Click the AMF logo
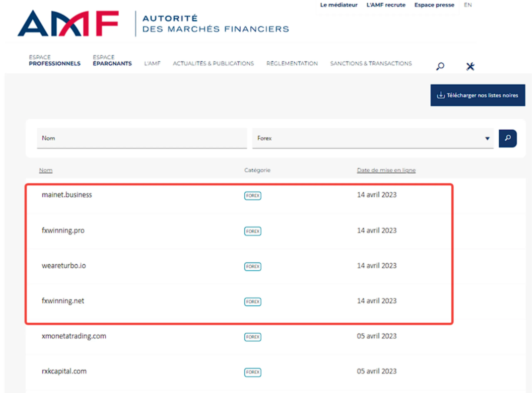Screen dimensions: 532x393 click(68, 23)
